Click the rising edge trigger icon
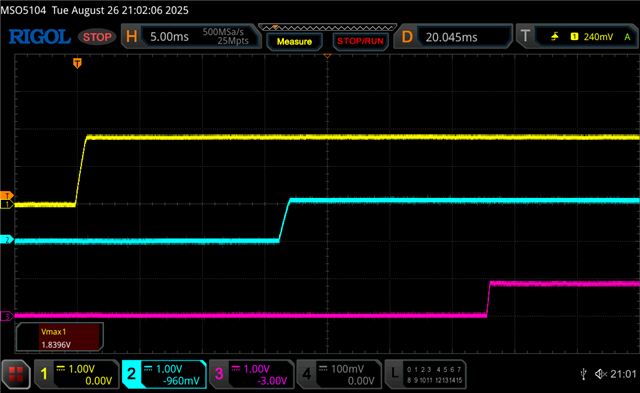This screenshot has height=393, width=640. [x=555, y=37]
